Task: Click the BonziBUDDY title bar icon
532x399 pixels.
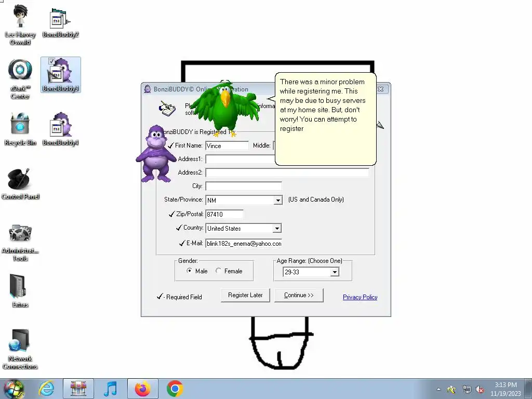Action: pos(147,89)
